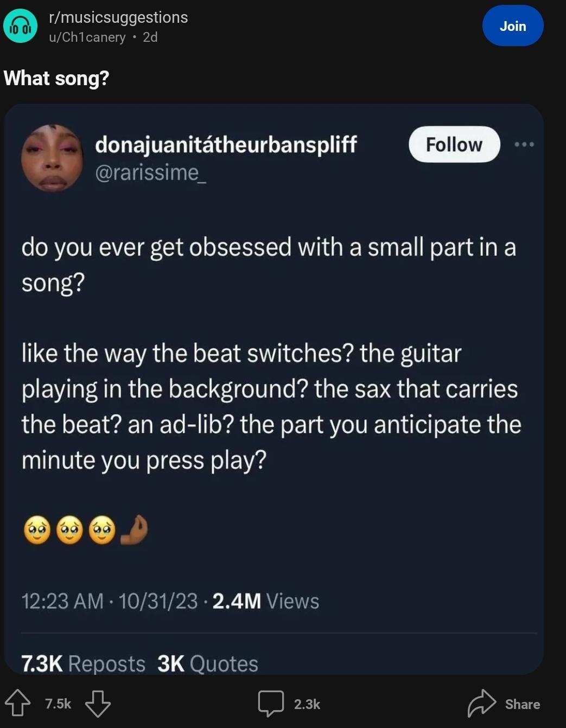Viewport: 566px width, 728px height.
Task: Click the tweet timestamp 12:23 AM 10/31/23
Action: [110, 601]
